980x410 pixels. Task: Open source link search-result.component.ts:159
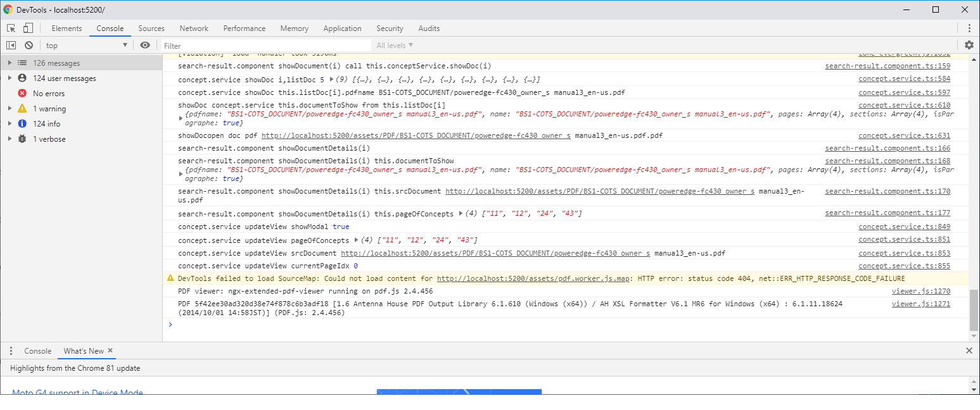[888, 66]
